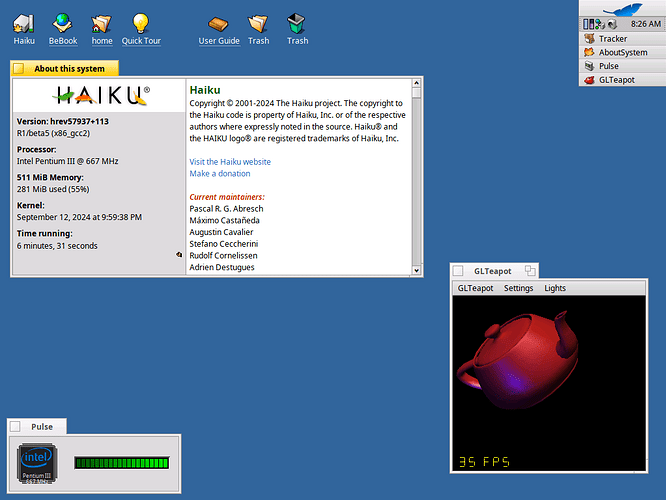The width and height of the screenshot is (666, 500).
Task: Click the replicant handle in the About info panel
Action: tap(179, 254)
